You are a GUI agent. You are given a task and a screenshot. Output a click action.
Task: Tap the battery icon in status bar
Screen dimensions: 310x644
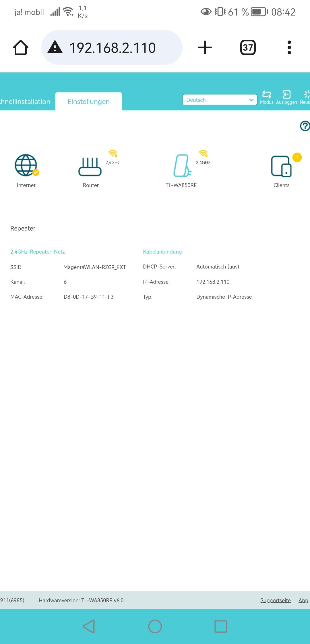coord(259,12)
